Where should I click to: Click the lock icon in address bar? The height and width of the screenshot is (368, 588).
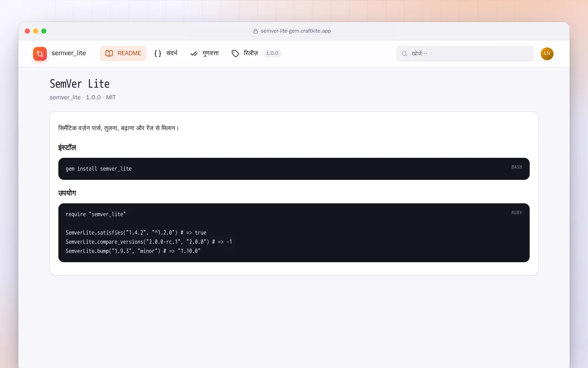coord(255,31)
